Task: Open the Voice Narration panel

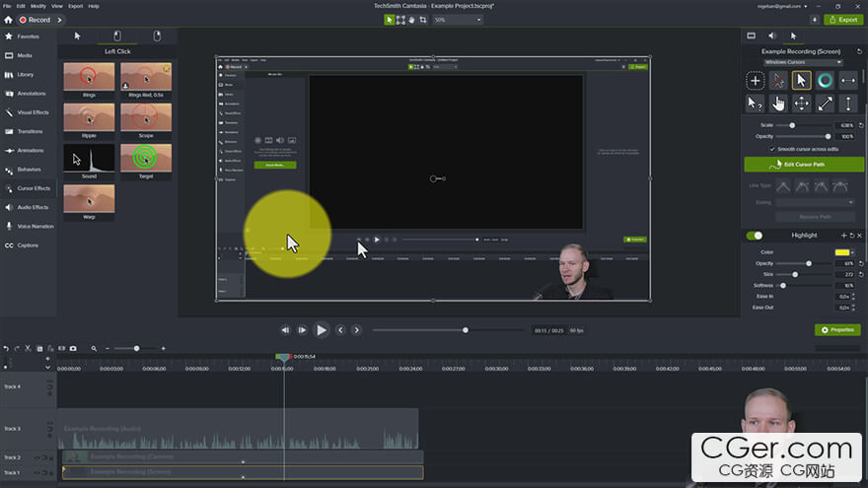Action: (30, 227)
